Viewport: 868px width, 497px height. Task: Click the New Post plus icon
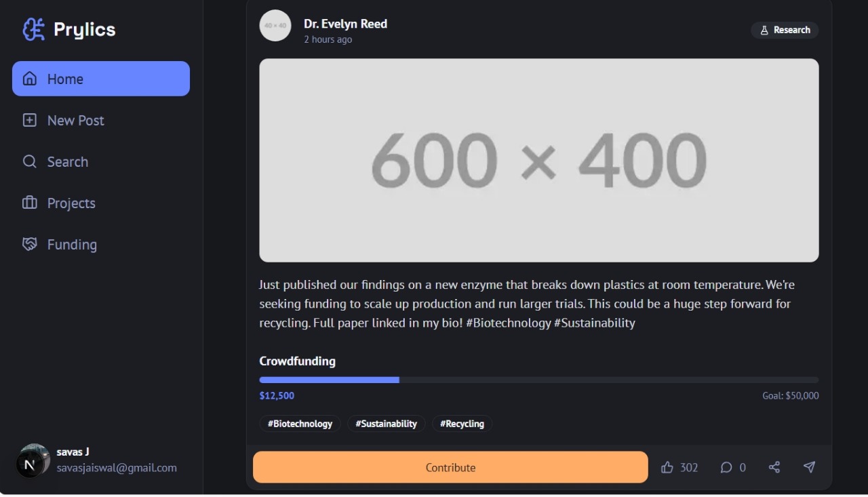point(30,120)
